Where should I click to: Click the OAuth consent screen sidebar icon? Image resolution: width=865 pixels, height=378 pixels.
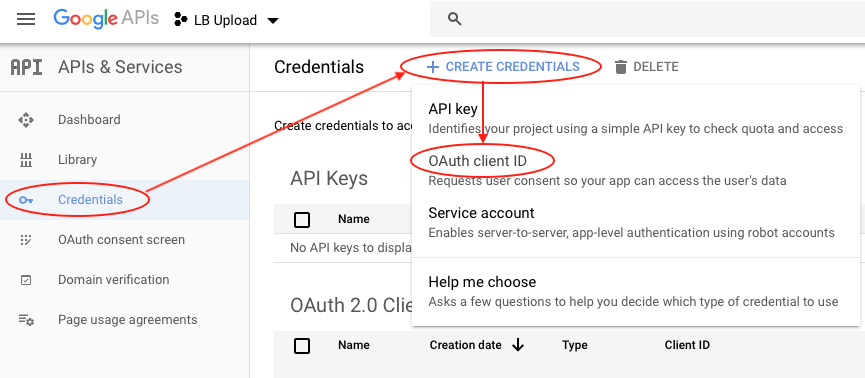tap(26, 240)
